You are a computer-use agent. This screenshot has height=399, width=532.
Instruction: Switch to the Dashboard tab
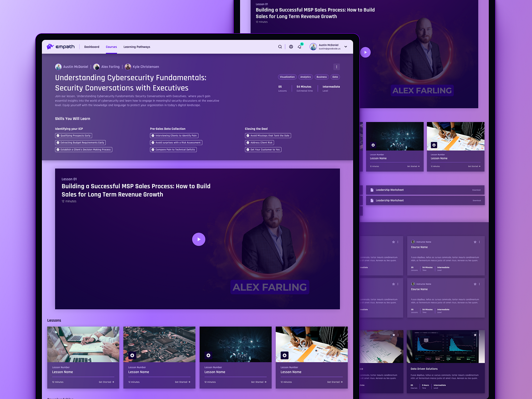[x=92, y=47]
